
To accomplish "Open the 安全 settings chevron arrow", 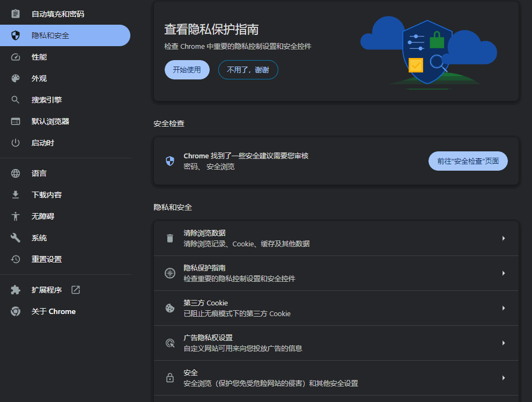I will click(504, 377).
